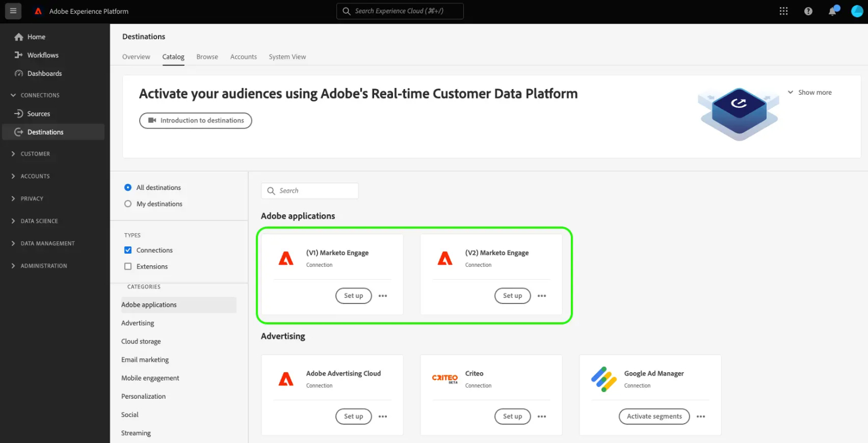Click the catalog Search input
Image resolution: width=868 pixels, height=443 pixels.
[310, 191]
